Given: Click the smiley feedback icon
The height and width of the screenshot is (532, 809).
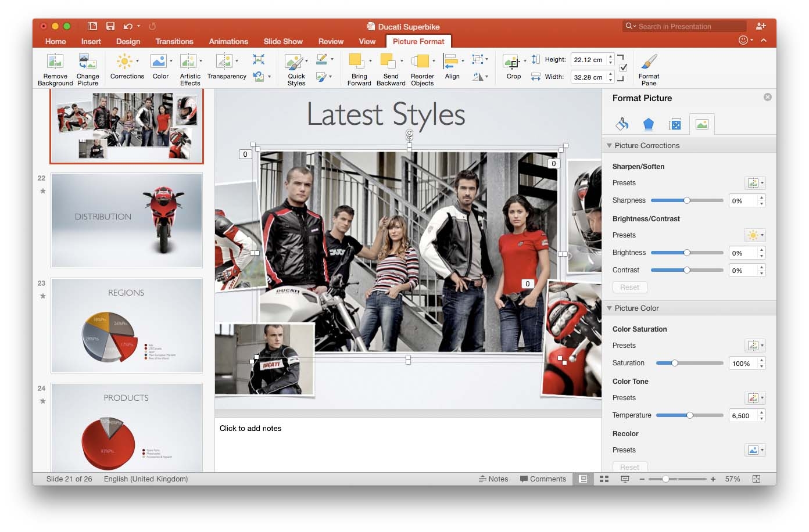Looking at the screenshot, I should pyautogui.click(x=743, y=40).
